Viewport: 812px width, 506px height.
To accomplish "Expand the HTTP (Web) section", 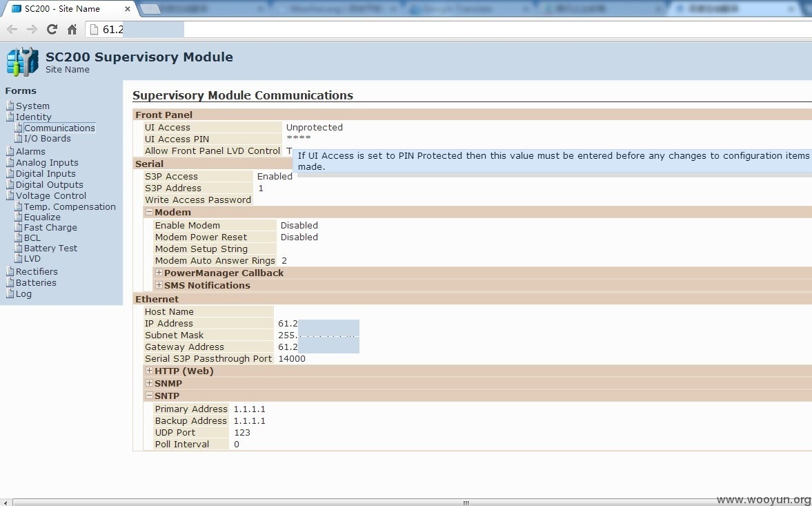I will 149,370.
